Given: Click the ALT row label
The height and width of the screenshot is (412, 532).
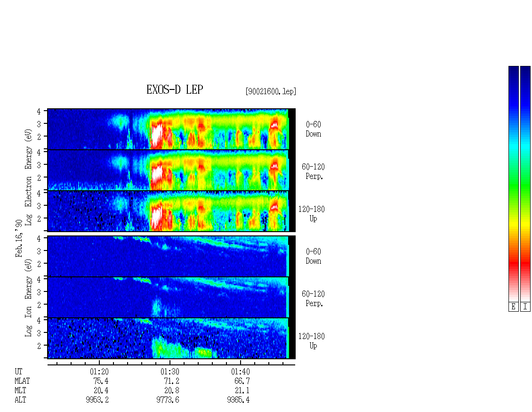Looking at the screenshot, I should (20, 400).
